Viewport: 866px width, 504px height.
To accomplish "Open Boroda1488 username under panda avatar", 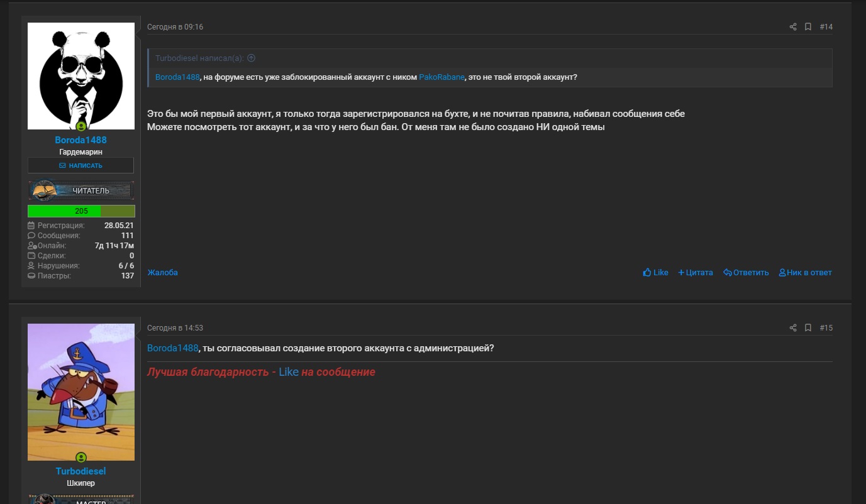I will point(80,140).
